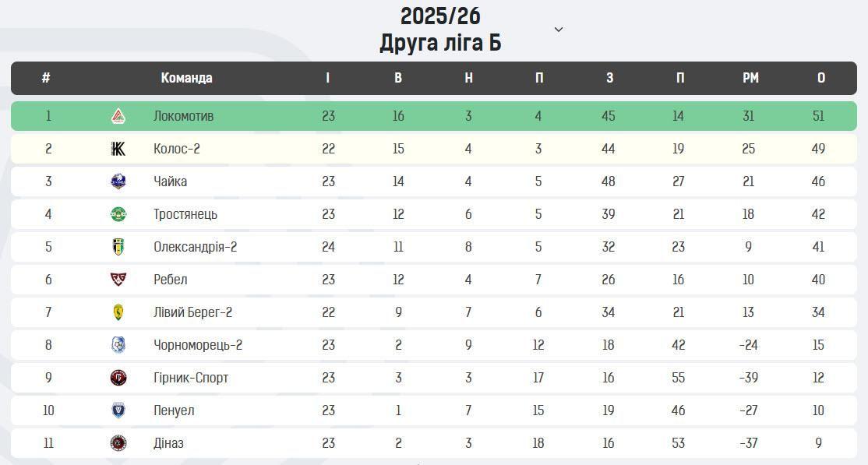The width and height of the screenshot is (868, 465).
Task: Click the Пенуел shield logo
Action: (x=118, y=410)
